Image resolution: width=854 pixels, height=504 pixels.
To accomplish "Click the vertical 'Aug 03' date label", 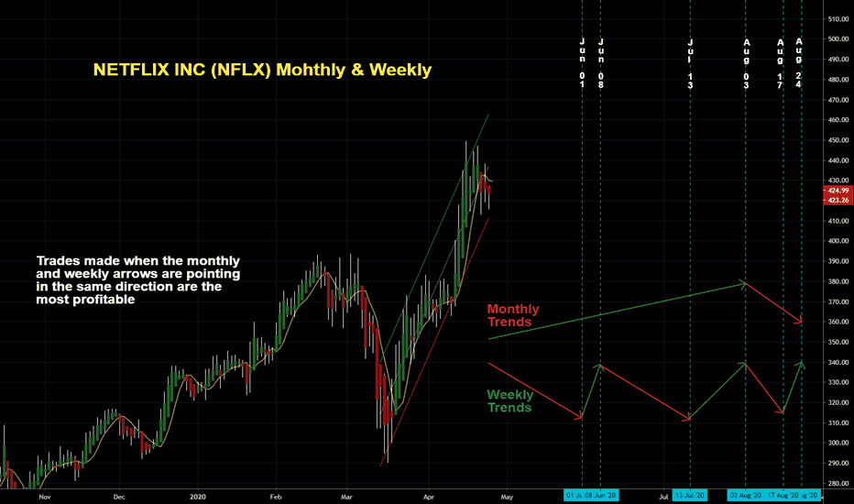I will pos(746,64).
